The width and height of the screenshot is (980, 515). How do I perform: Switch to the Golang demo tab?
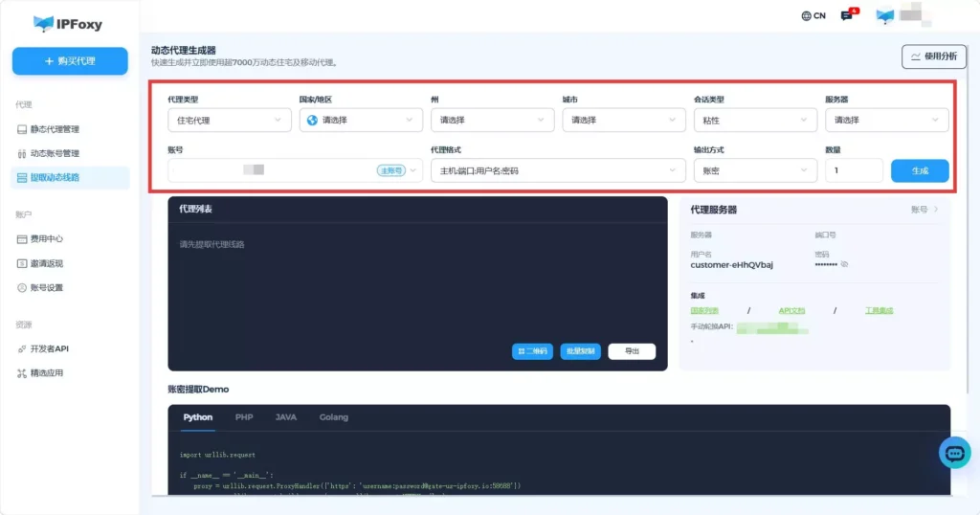[334, 417]
